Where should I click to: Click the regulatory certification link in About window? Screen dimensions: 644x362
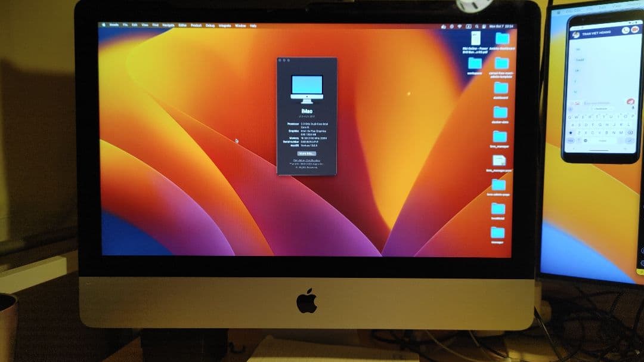coord(305,160)
